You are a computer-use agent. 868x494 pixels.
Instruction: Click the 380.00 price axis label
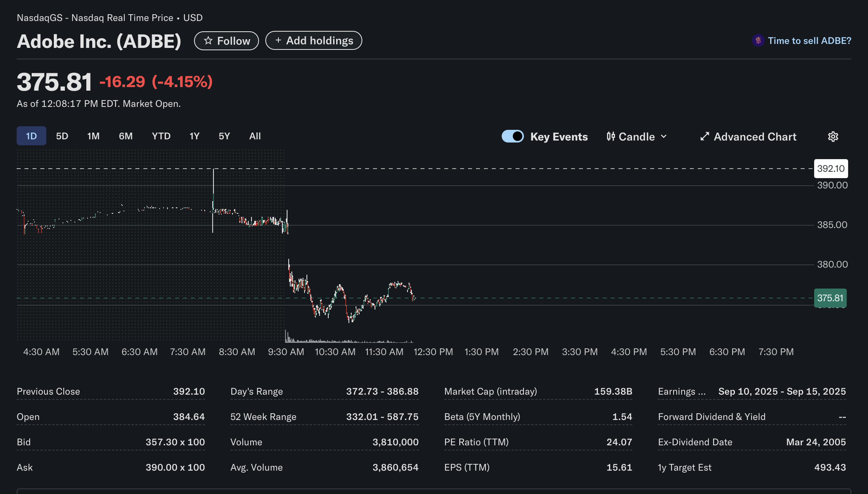[832, 264]
